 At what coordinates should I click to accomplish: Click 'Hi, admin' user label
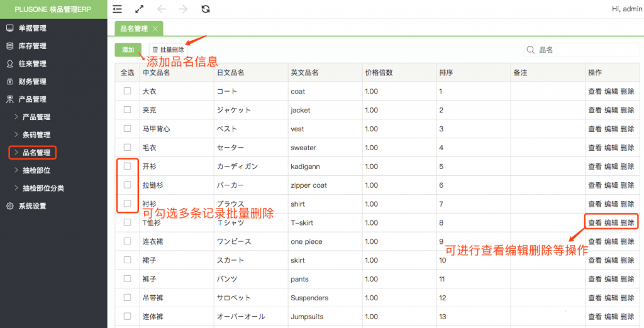point(627,9)
